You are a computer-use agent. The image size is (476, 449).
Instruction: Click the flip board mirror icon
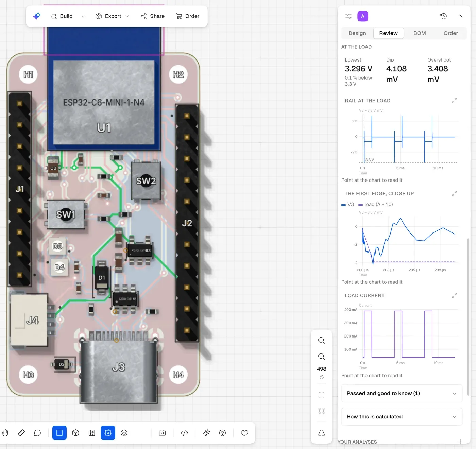[x=321, y=433]
